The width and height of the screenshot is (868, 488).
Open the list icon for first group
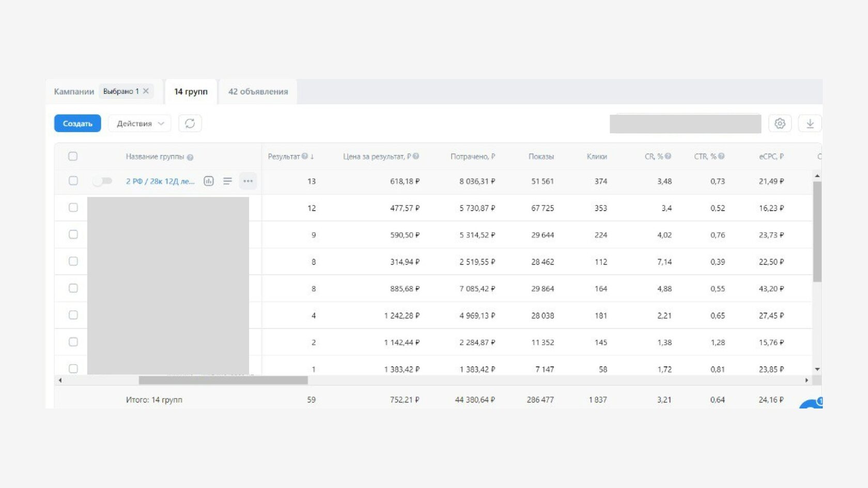[x=227, y=181]
